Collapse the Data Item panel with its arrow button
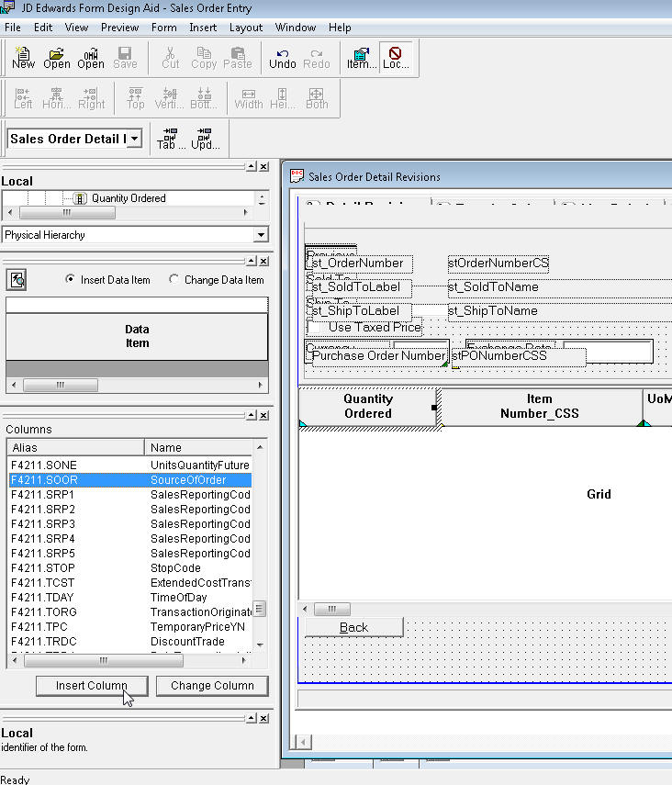The height and width of the screenshot is (785, 672). [252, 261]
